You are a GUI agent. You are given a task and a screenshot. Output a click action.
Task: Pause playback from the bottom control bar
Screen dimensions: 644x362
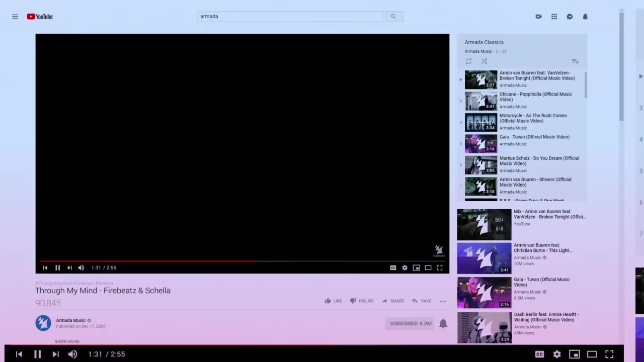click(37, 354)
